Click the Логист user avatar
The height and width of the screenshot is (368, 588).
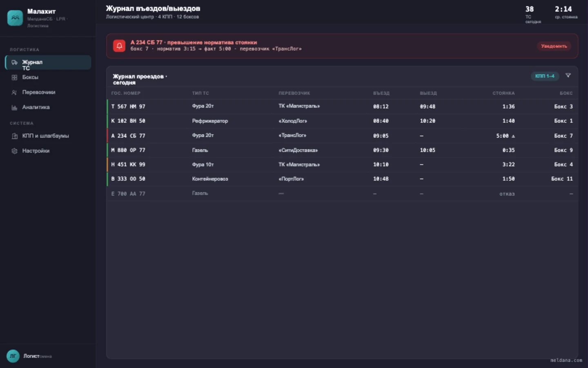(x=13, y=356)
